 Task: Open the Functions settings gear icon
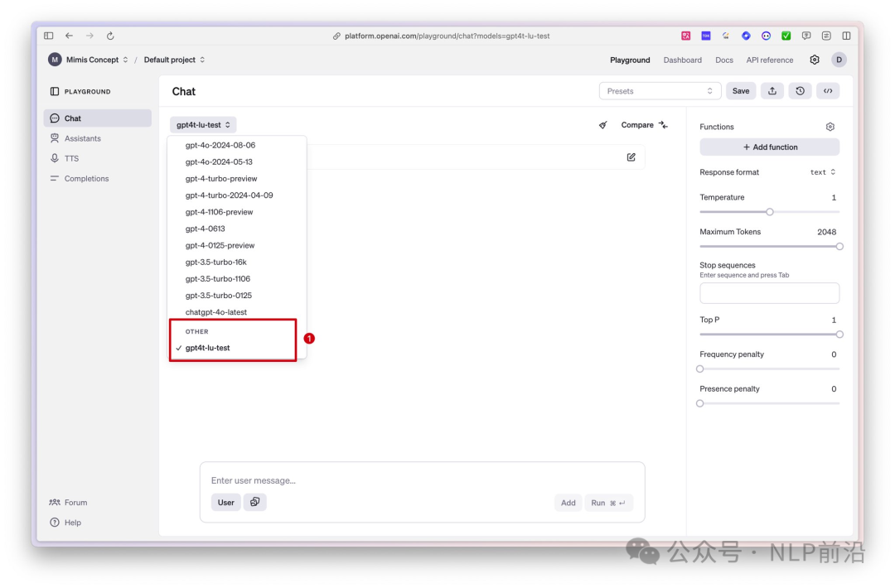pos(830,127)
